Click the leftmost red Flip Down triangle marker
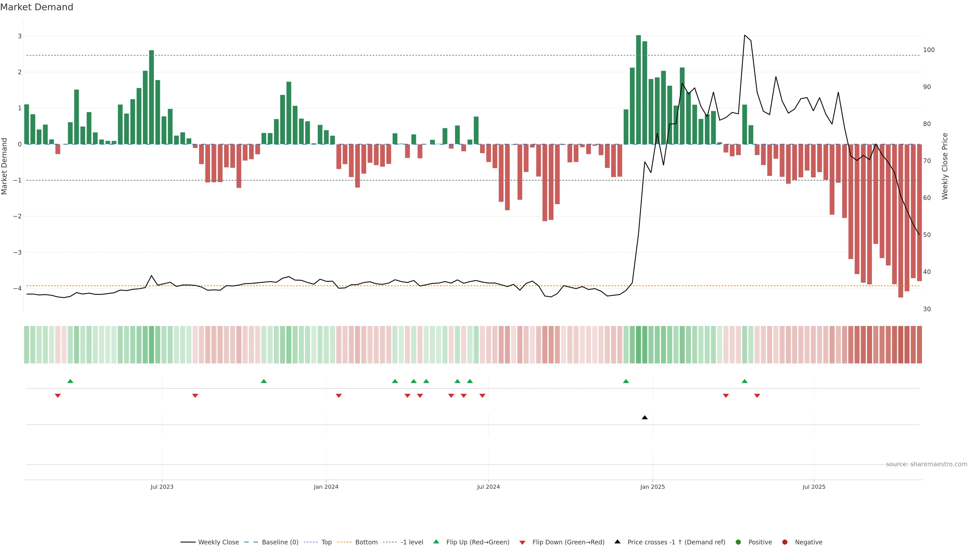The height and width of the screenshot is (551, 980). pyautogui.click(x=58, y=396)
